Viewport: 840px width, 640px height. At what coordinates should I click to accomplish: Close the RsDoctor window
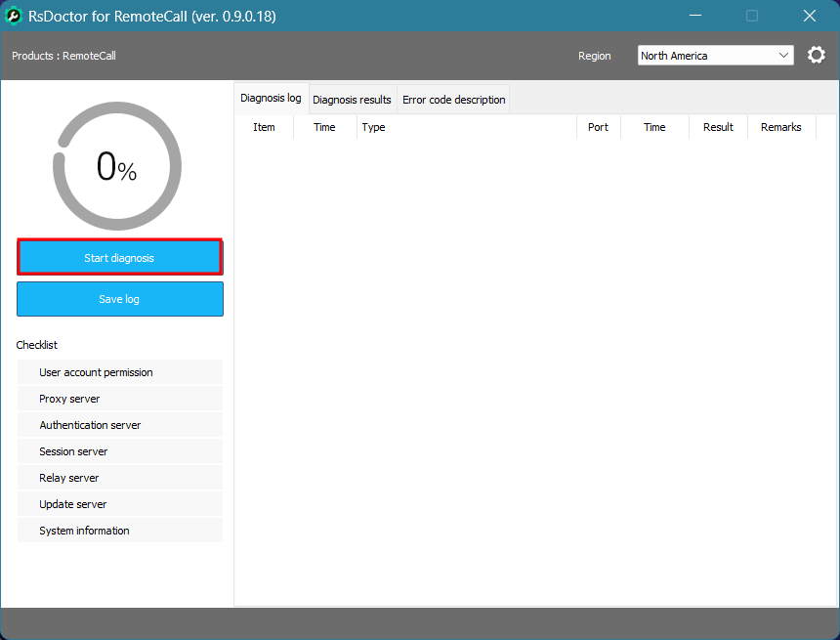[x=810, y=16]
